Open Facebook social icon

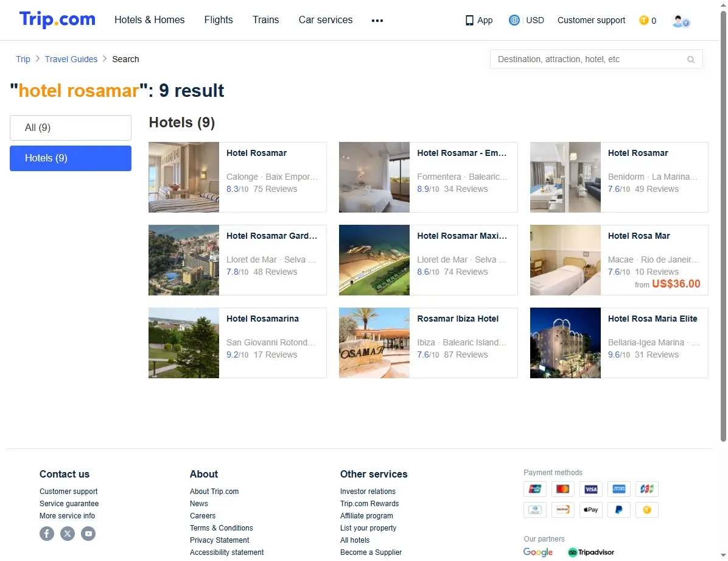47,534
